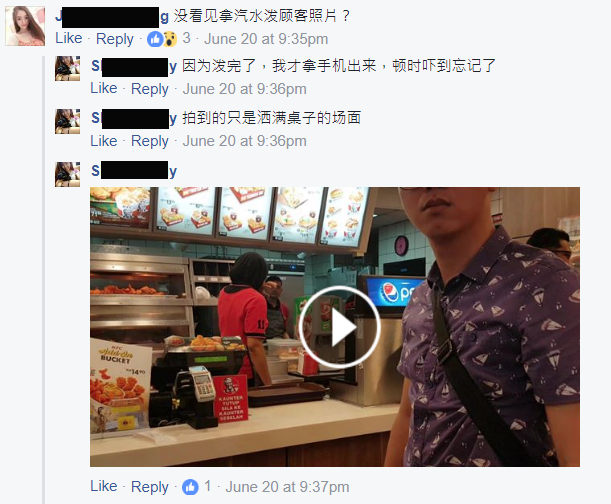
Task: Open commenter name above the video
Action: click(x=134, y=171)
